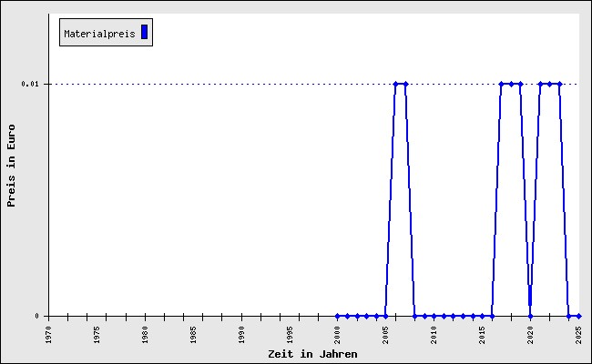Select the last data point at 2025
Viewport: 592px width, 364px height.
578,316
